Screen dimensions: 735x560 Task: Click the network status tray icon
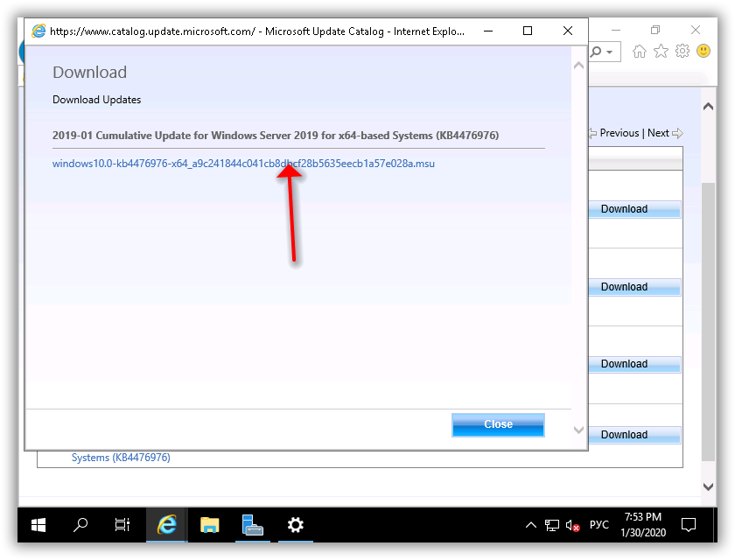pos(552,525)
